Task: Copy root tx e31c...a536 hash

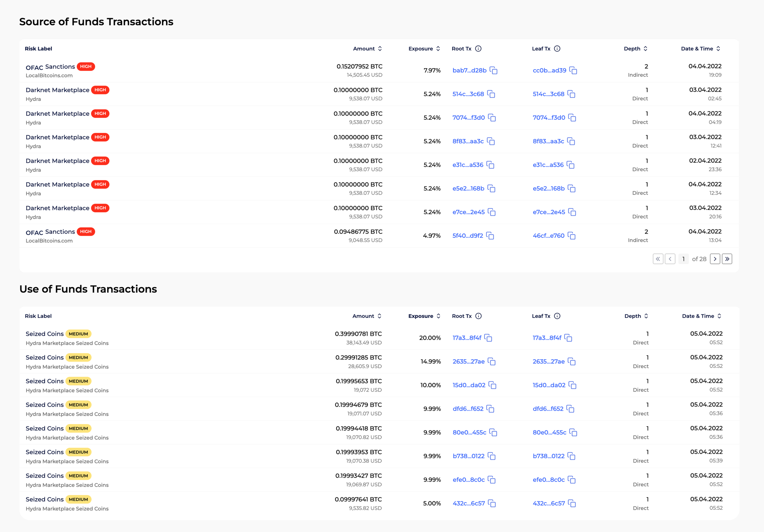Action: [x=490, y=165]
